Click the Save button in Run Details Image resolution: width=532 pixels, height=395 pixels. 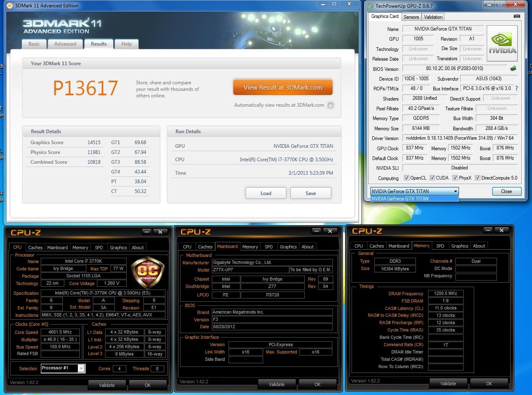pyautogui.click(x=311, y=193)
